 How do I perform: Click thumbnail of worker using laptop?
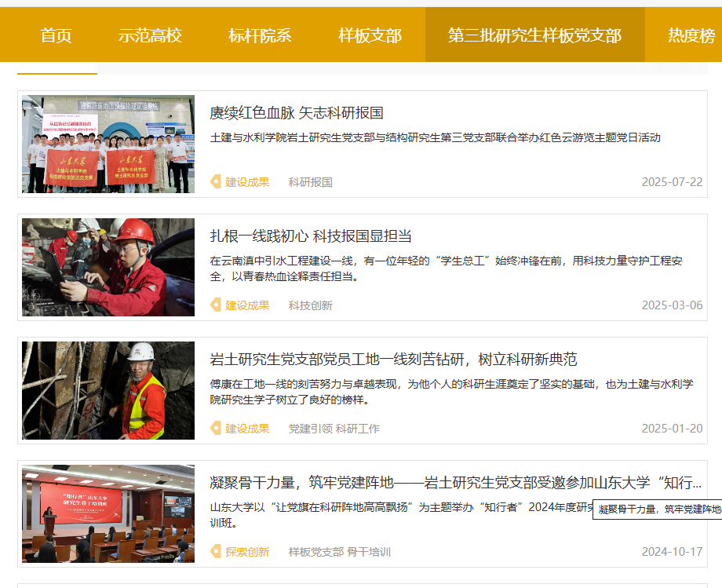[x=108, y=268]
